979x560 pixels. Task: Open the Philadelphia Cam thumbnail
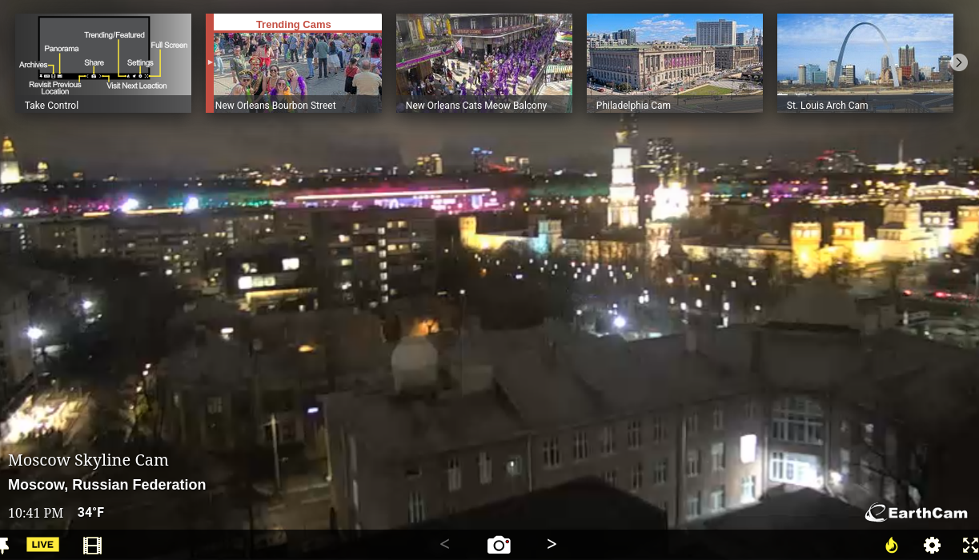(675, 63)
